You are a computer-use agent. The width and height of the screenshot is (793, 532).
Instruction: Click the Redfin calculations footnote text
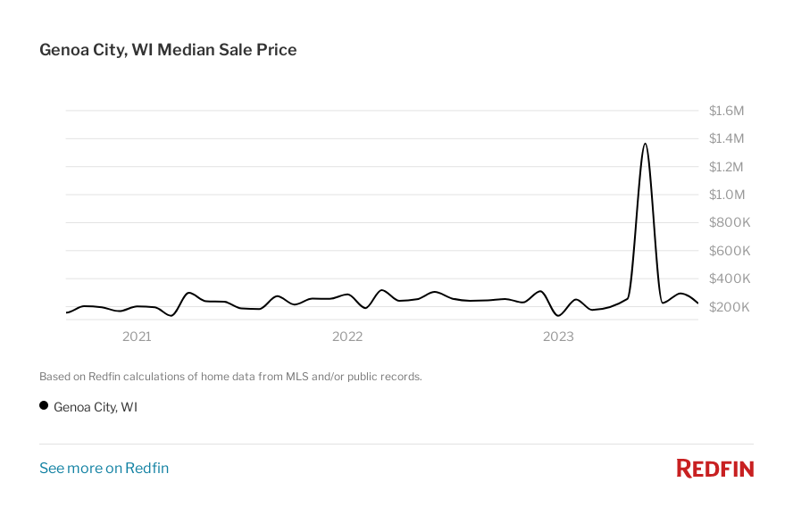click(x=230, y=377)
